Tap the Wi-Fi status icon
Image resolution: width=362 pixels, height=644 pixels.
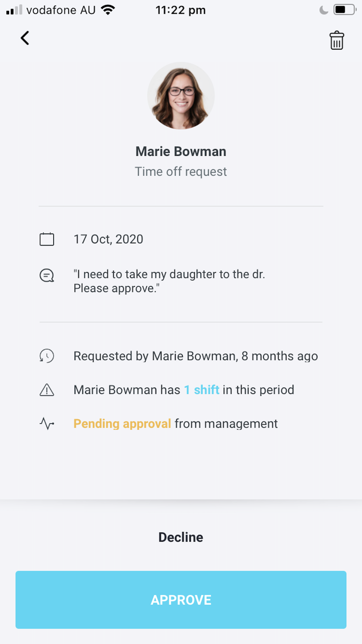click(x=108, y=10)
